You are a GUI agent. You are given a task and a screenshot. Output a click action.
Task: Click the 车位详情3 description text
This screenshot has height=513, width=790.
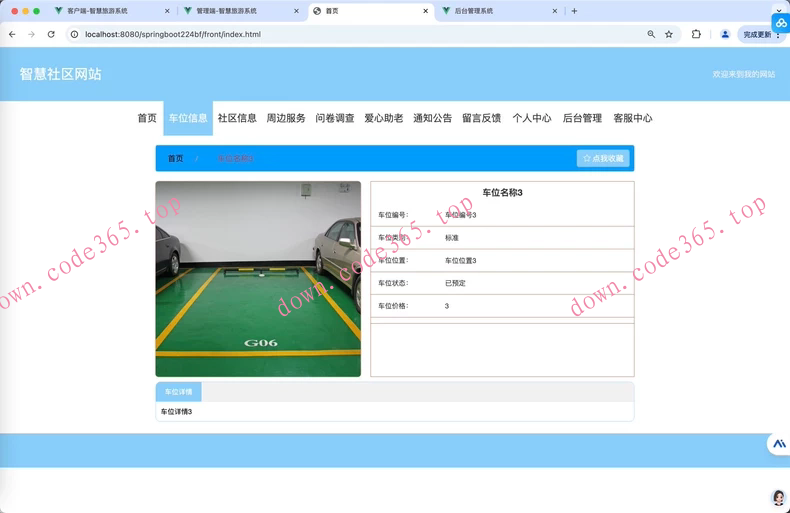click(x=176, y=412)
